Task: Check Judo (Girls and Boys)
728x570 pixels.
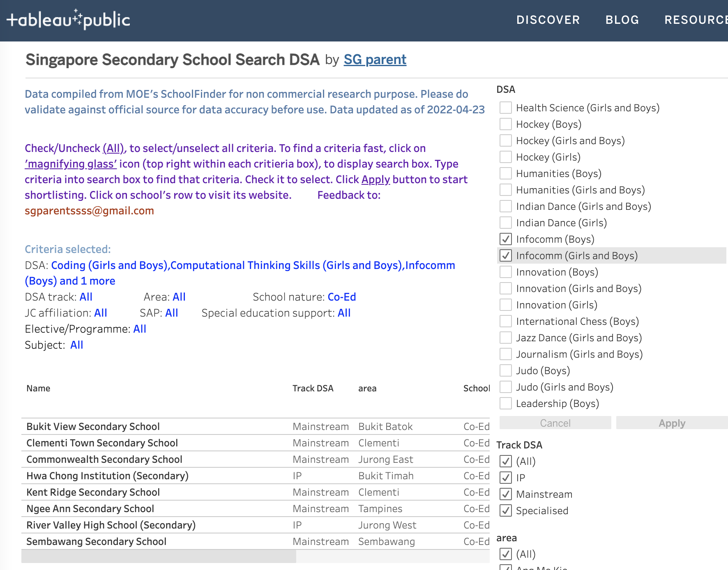Action: [x=506, y=387]
